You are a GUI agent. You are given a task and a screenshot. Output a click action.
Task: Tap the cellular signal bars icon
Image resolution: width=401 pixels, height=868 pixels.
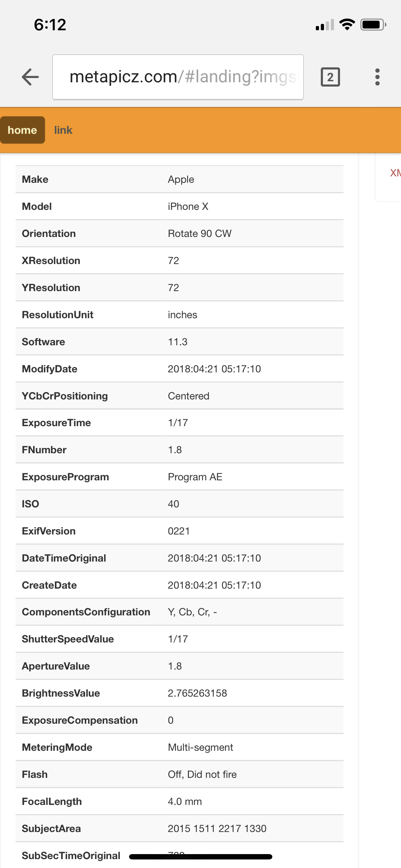click(x=325, y=25)
